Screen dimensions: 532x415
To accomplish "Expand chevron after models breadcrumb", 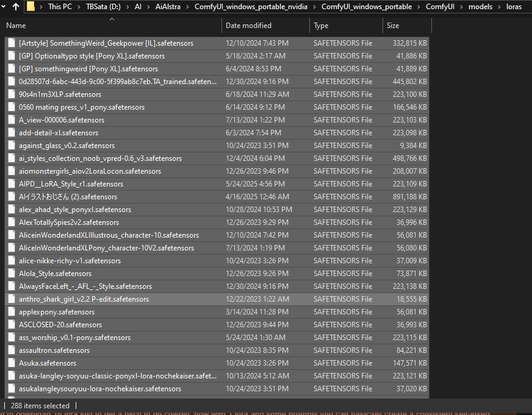I will coord(499,7).
